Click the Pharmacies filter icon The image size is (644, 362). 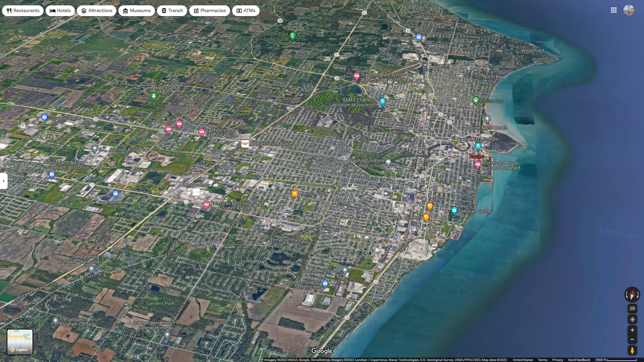(x=196, y=10)
